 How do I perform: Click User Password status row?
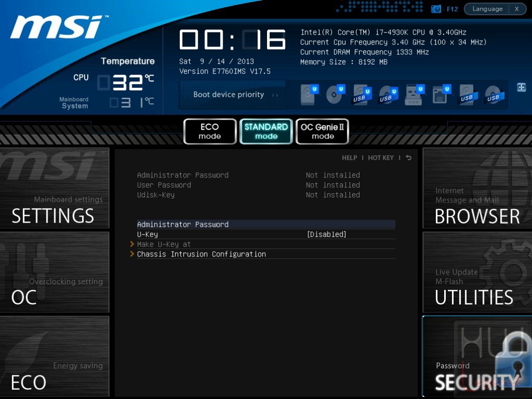[x=248, y=185]
